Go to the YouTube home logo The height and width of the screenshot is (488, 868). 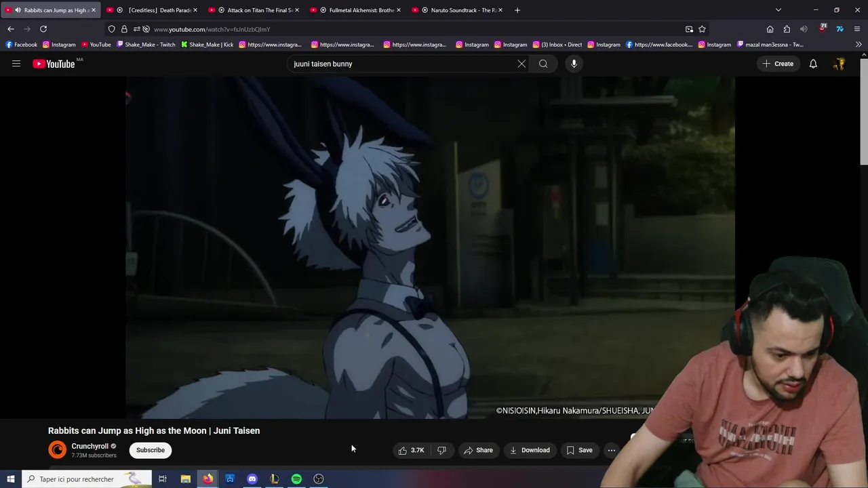click(x=54, y=64)
